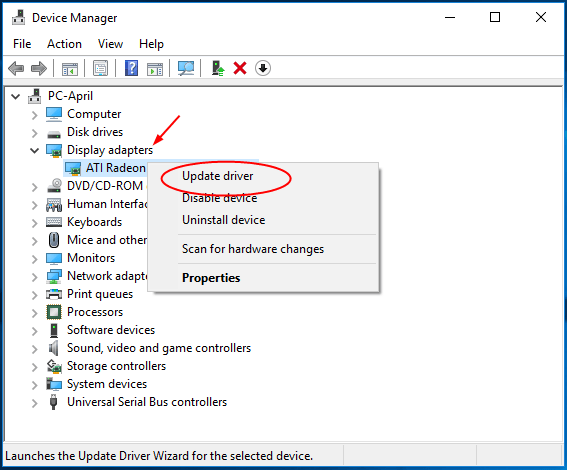Viewport: 567px width, 470px height.
Task: Choose Update driver from context menu
Action: 217,176
